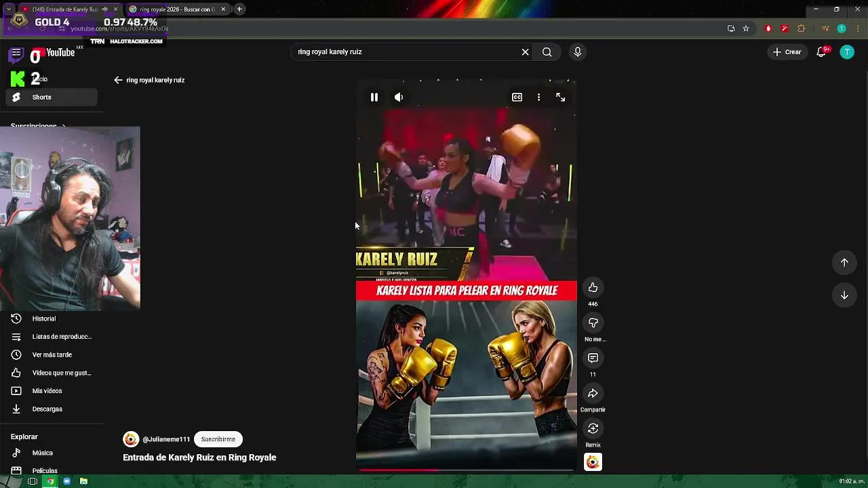Start voice search with the microphone
The width and height of the screenshot is (868, 488).
tap(577, 52)
